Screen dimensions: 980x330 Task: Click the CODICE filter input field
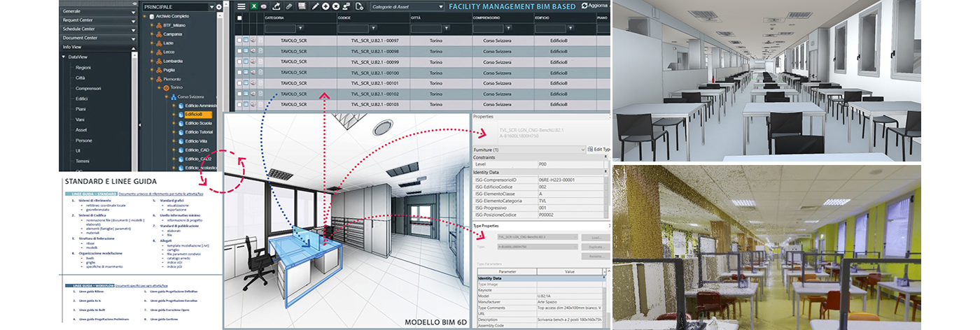click(353, 29)
